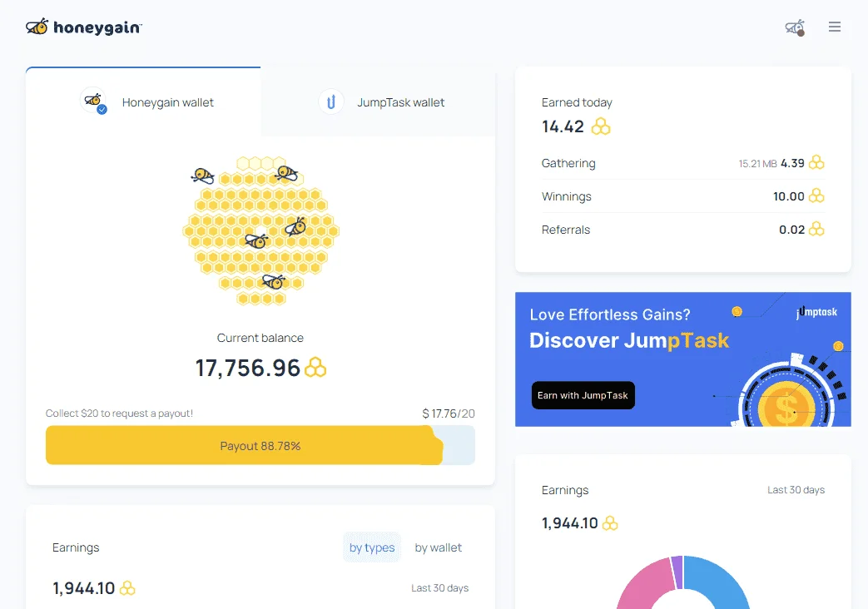
Task: Click the Honeygain wallet bee icon
Action: pyautogui.click(x=93, y=101)
